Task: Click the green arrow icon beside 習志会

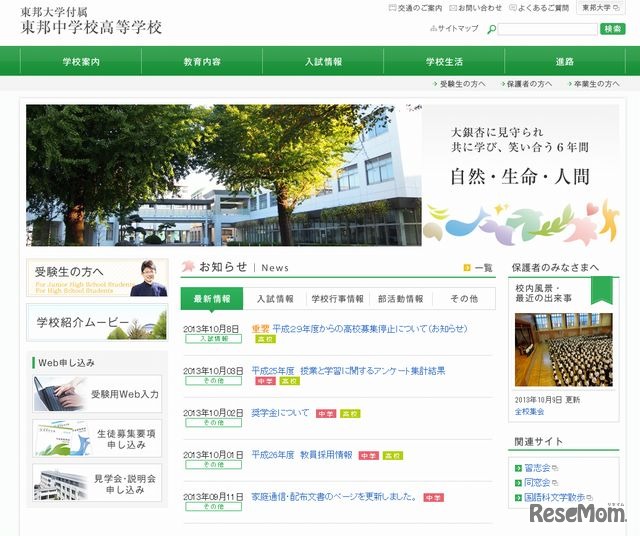Action: click(518, 468)
